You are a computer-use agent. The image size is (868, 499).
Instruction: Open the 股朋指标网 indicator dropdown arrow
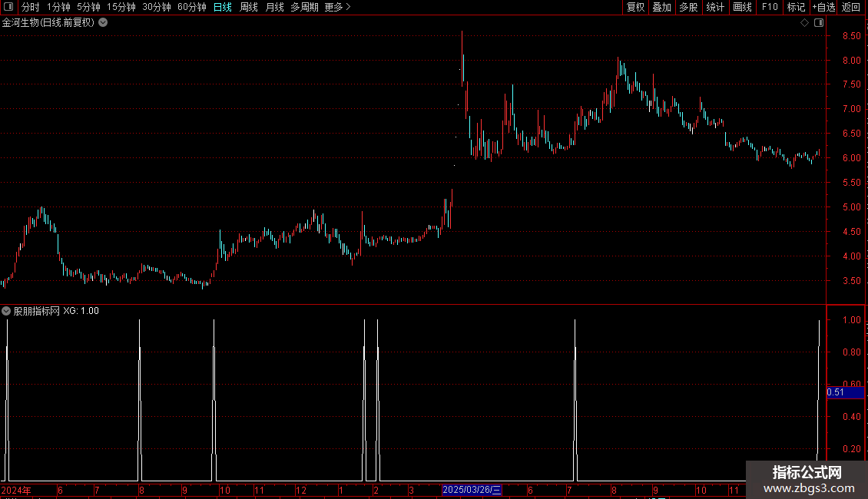[6, 311]
